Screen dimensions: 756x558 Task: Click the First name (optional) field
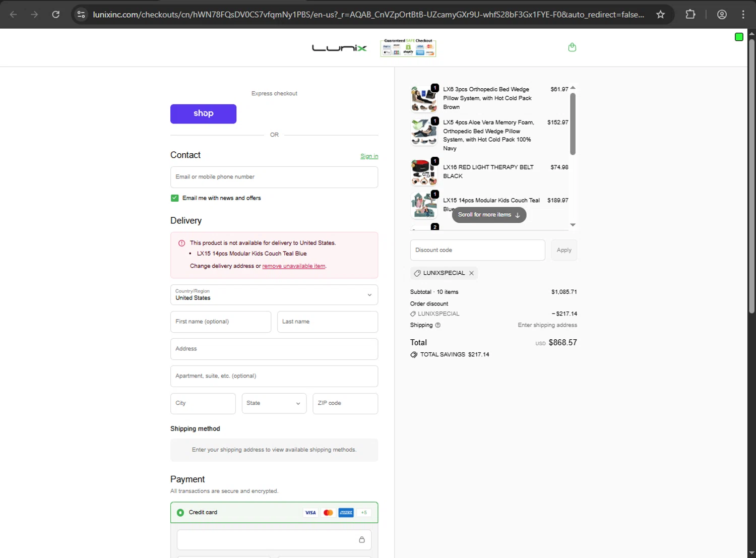(x=221, y=322)
